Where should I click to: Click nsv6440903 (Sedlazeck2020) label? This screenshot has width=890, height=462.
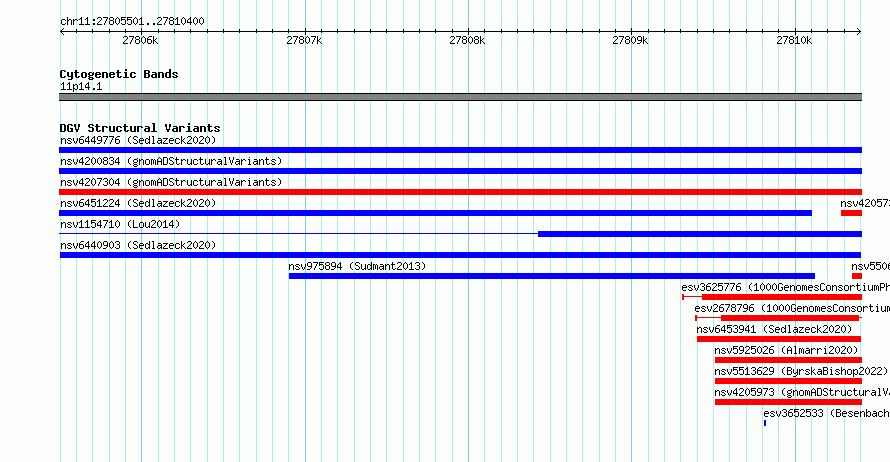(138, 245)
